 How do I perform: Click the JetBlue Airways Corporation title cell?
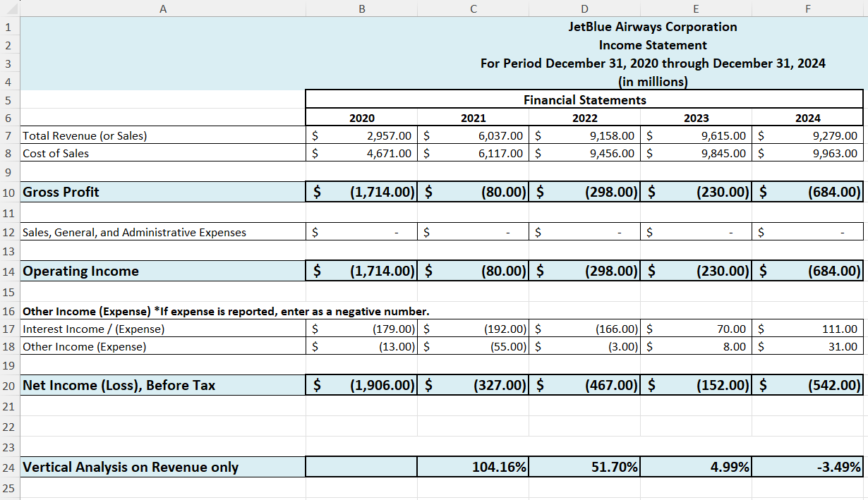[653, 27]
